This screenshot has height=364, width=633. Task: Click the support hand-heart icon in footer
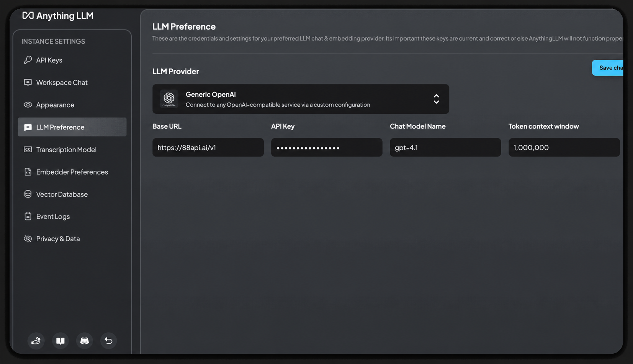[36, 341]
